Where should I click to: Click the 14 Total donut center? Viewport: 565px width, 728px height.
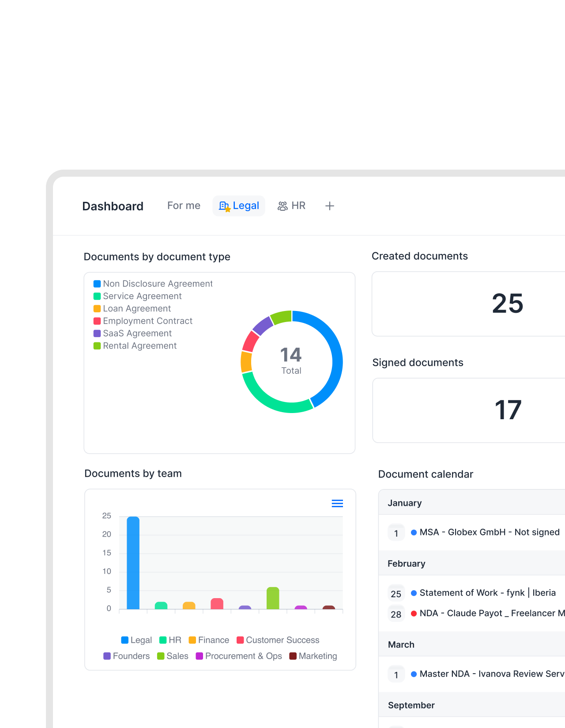coord(291,360)
